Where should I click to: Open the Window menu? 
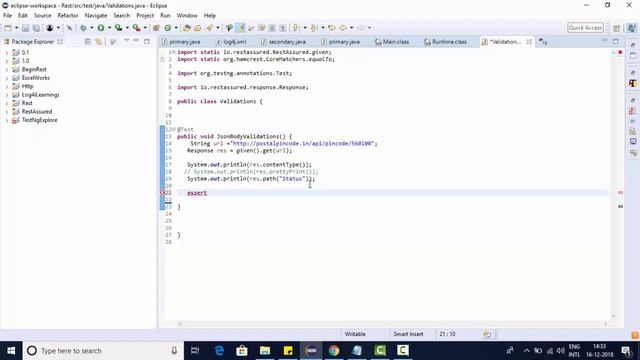click(187, 16)
